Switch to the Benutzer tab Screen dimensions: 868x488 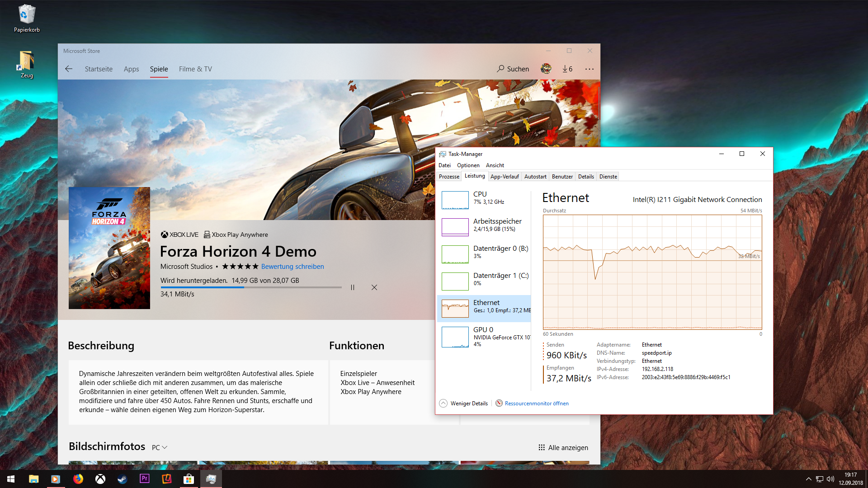coord(562,177)
